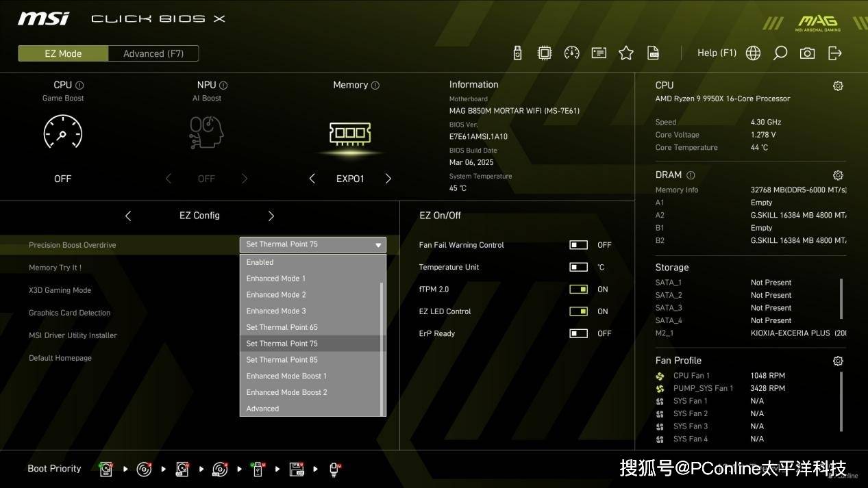Viewport: 868px width, 488px height.
Task: Toggle the Temperature Unit switch
Action: 578,267
